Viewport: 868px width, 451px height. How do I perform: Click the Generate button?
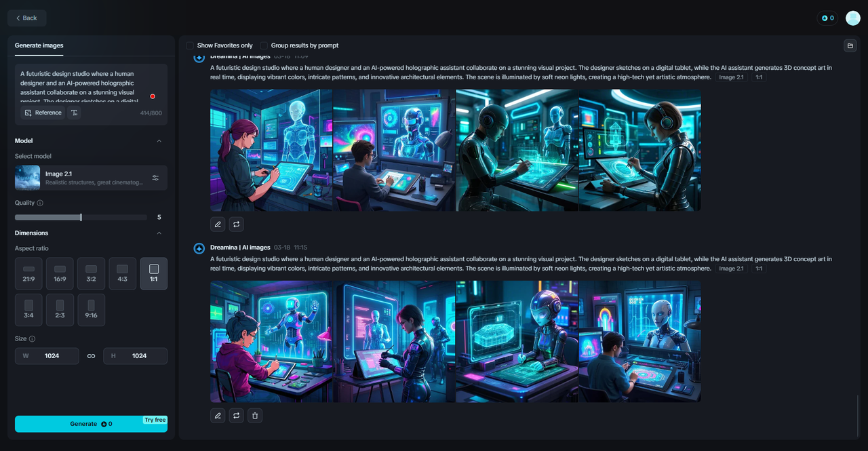91,424
